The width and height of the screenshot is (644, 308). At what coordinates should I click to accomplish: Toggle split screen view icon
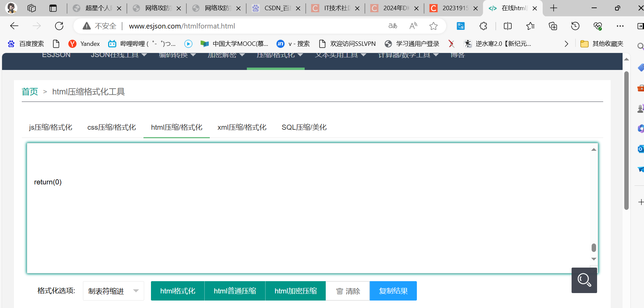coord(508,26)
